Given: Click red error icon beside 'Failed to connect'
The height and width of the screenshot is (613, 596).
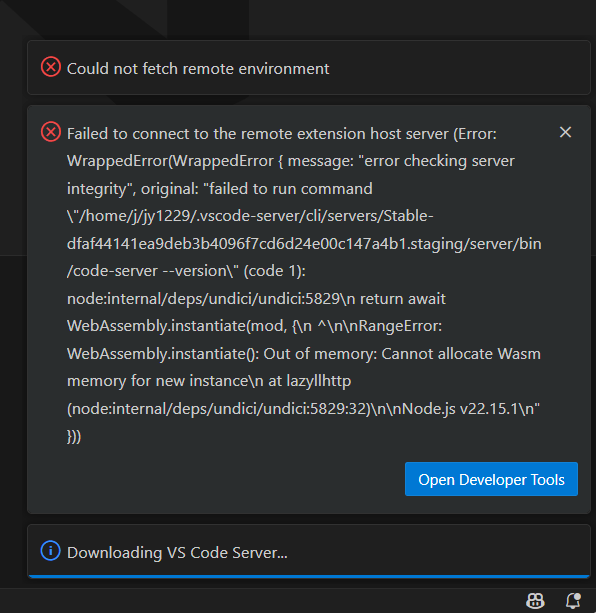Looking at the screenshot, I should click(x=51, y=132).
